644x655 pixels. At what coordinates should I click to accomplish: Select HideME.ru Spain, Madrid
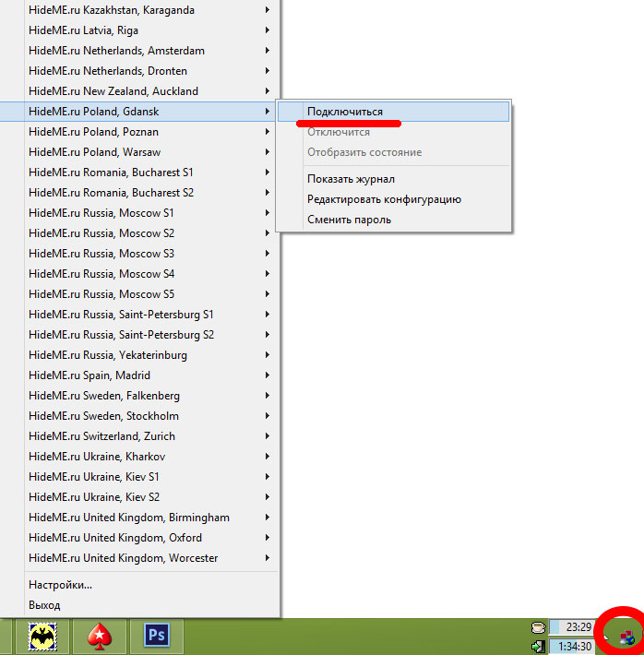pyautogui.click(x=137, y=375)
